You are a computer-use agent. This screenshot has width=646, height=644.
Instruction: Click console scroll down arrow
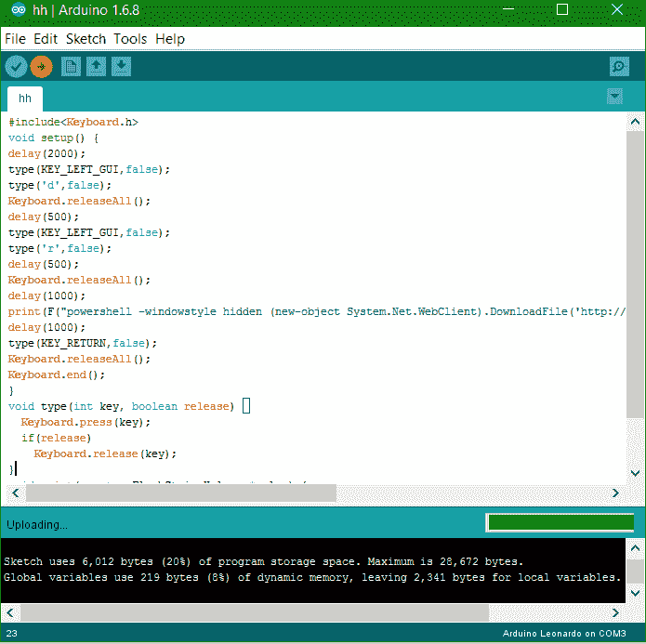tap(635, 593)
